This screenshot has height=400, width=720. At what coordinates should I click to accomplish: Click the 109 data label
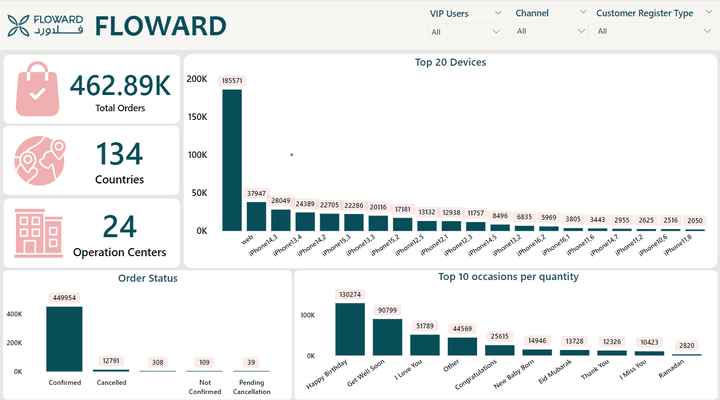coord(204,362)
